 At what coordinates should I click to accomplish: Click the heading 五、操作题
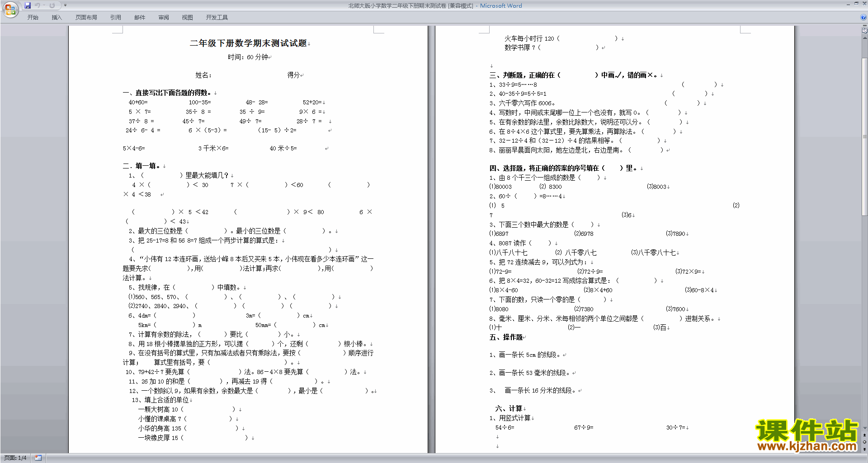(x=506, y=337)
